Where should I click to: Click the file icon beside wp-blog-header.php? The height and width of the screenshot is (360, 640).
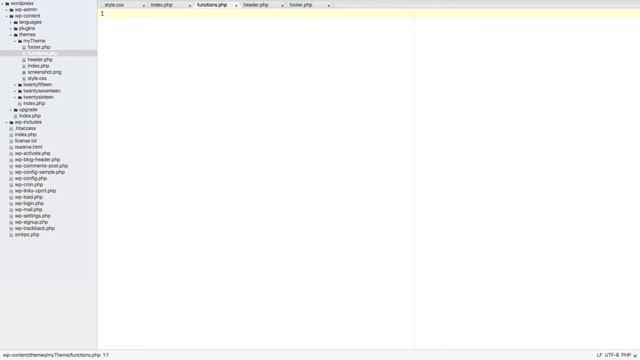(x=11, y=160)
